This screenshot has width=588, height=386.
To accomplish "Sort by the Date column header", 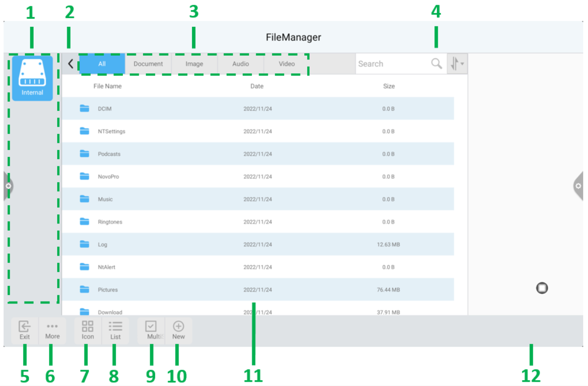I will (x=257, y=86).
